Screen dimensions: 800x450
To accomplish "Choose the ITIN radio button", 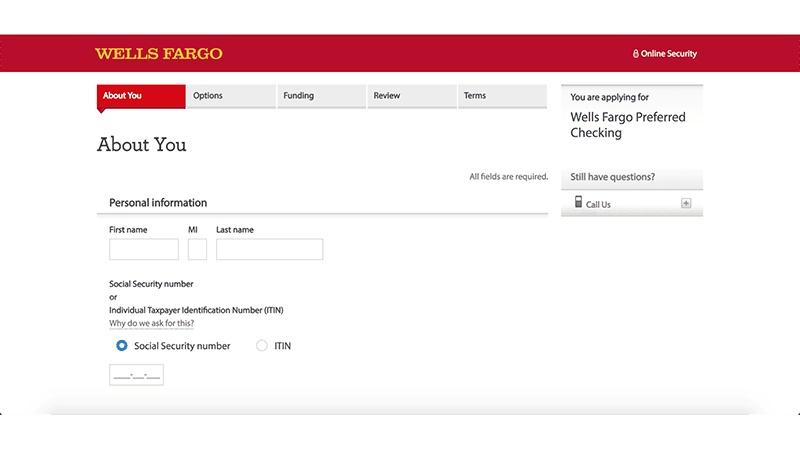I will click(262, 346).
